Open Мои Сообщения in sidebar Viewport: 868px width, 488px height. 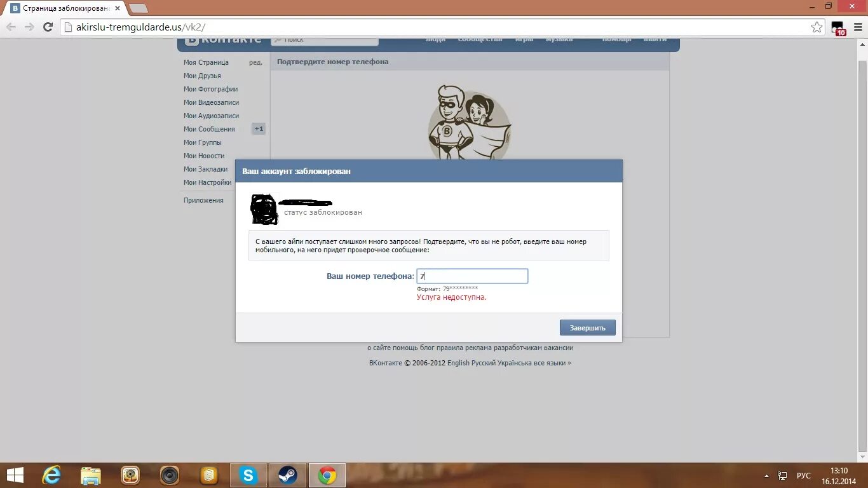[x=209, y=129]
